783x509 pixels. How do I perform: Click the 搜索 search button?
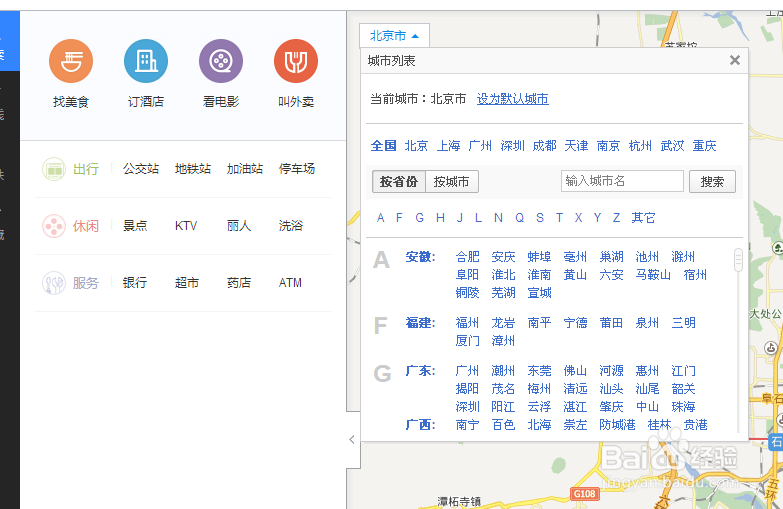point(712,181)
